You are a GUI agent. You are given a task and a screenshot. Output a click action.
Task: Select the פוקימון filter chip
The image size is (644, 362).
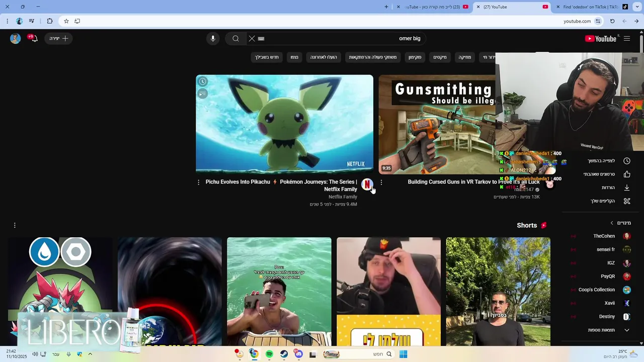(415, 57)
